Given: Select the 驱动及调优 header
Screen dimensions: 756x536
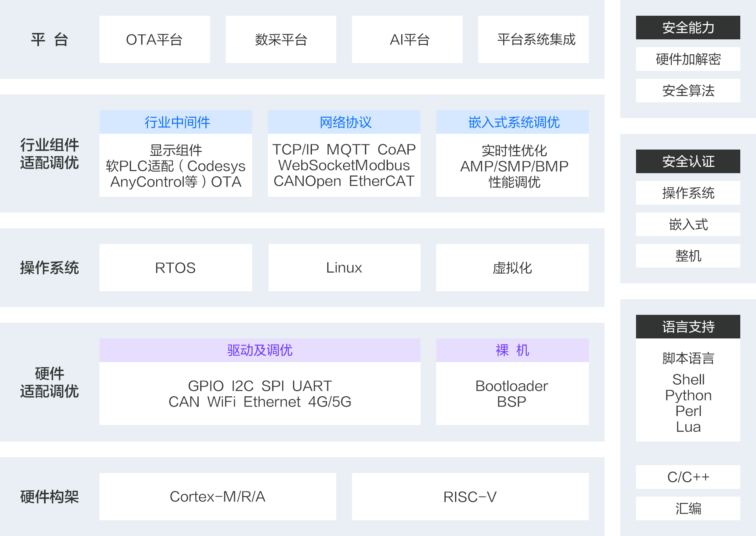Looking at the screenshot, I should (x=260, y=350).
